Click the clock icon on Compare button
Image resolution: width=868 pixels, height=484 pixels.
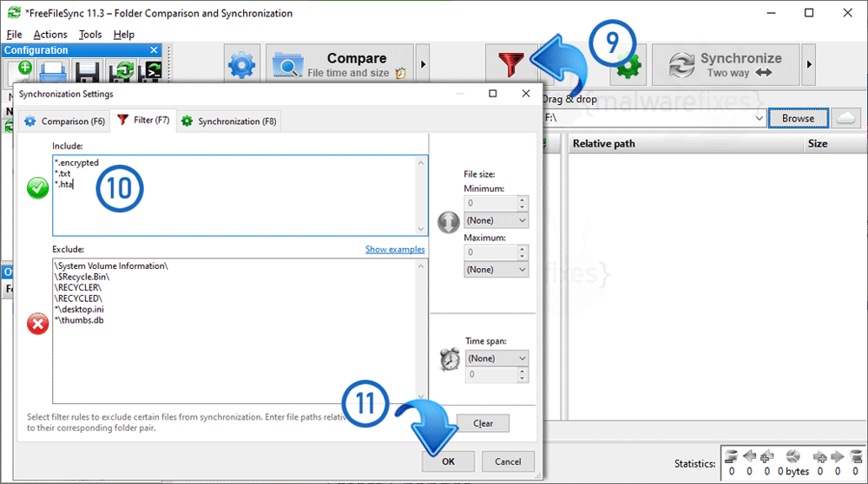pyautogui.click(x=400, y=73)
